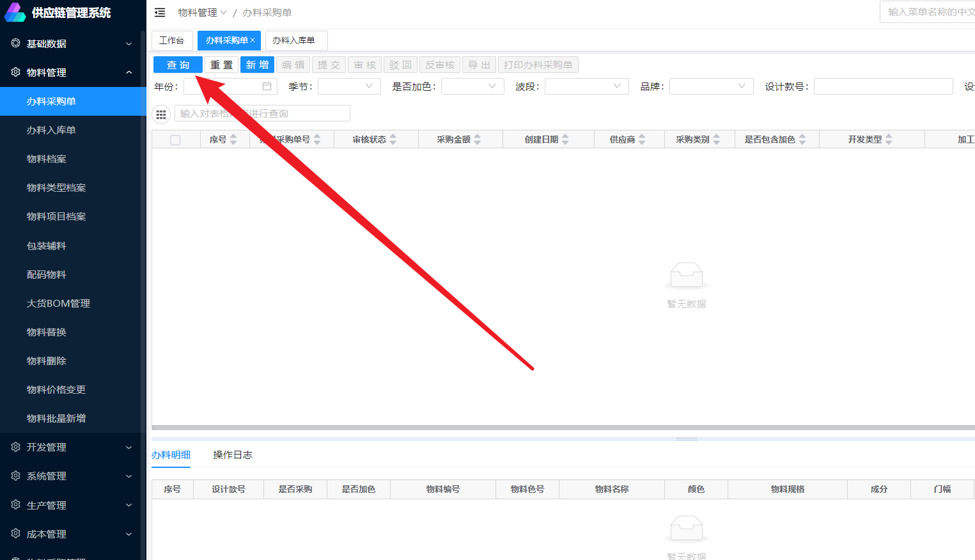
Task: Switch to the 办料入库单 tab
Action: tap(293, 40)
